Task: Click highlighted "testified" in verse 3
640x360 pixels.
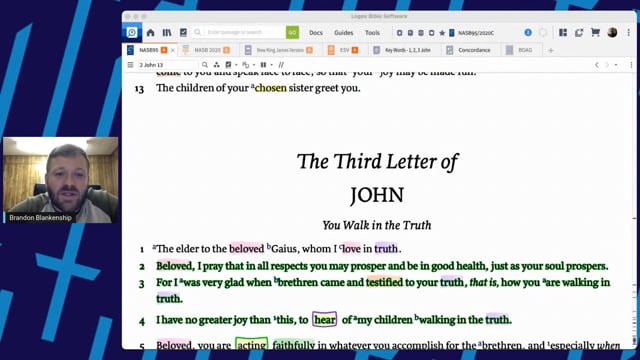Action: (384, 282)
